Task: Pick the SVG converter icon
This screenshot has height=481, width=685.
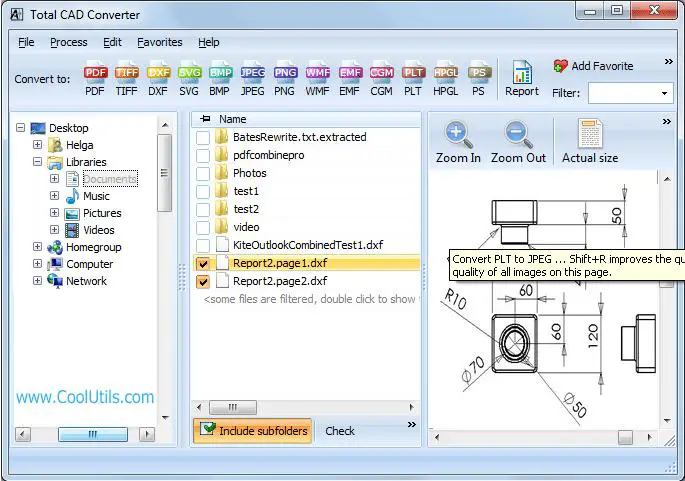Action: coord(189,80)
